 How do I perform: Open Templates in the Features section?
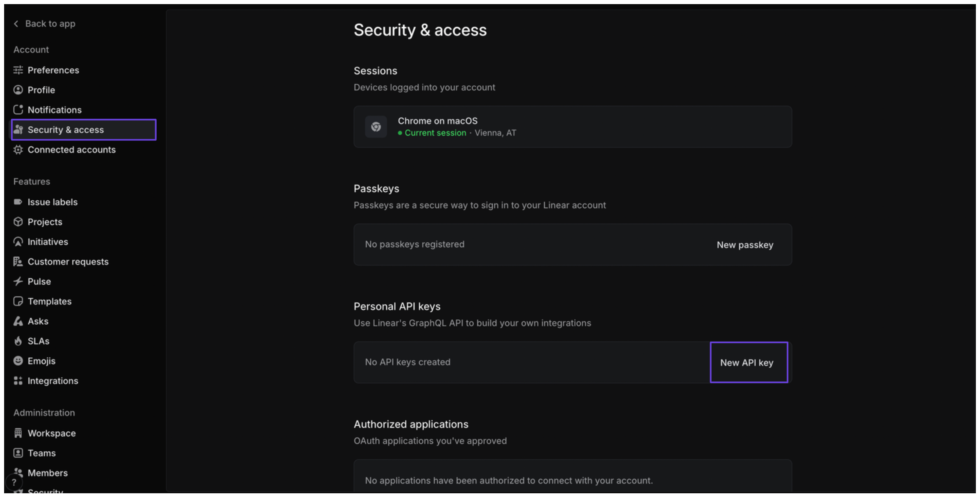pos(49,301)
